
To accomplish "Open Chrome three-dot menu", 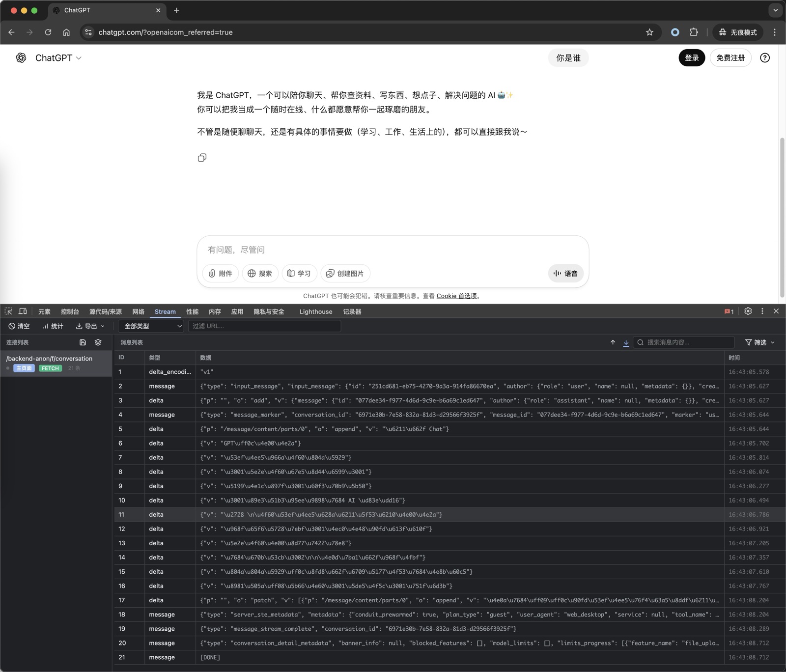I will [x=775, y=32].
